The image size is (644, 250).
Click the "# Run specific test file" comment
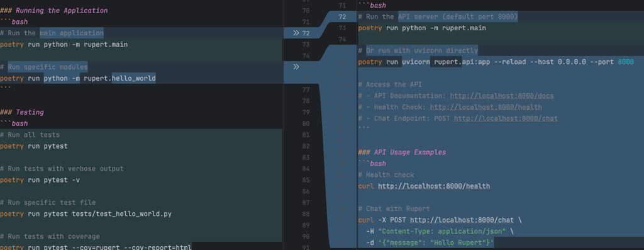pos(48,202)
